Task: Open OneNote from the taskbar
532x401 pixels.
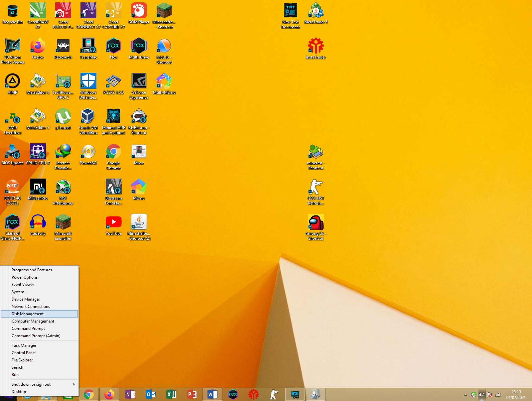Action: [130, 395]
